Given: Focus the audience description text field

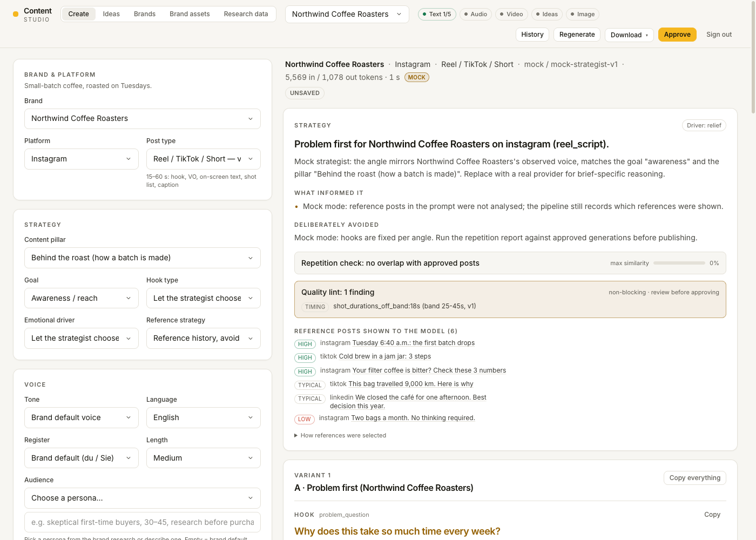Looking at the screenshot, I should click(143, 522).
